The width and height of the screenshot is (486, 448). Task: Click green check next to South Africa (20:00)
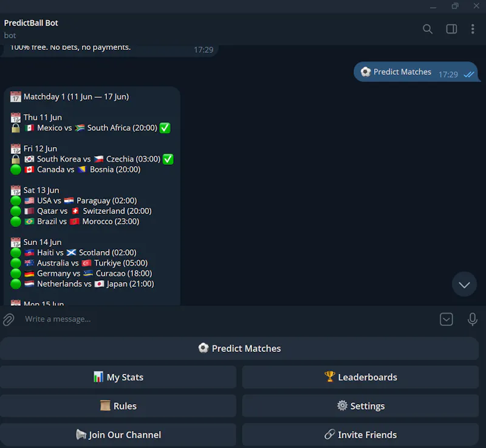coord(165,128)
